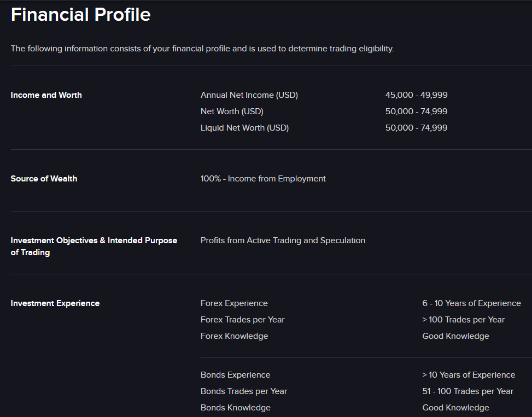
Task: Click the Annual Net Income (USD) label
Action: 249,95
